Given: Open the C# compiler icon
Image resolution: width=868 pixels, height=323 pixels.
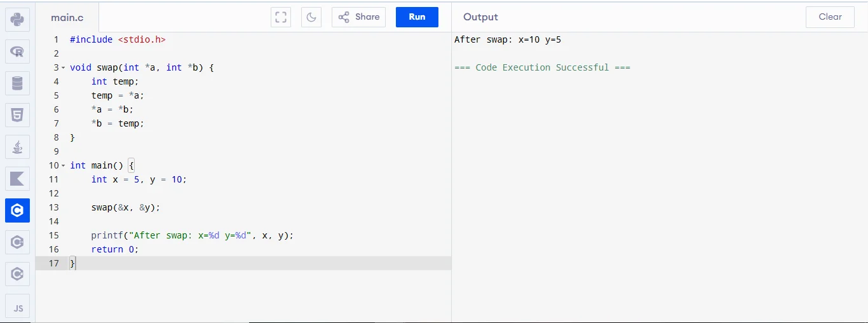Looking at the screenshot, I should pyautogui.click(x=17, y=274).
